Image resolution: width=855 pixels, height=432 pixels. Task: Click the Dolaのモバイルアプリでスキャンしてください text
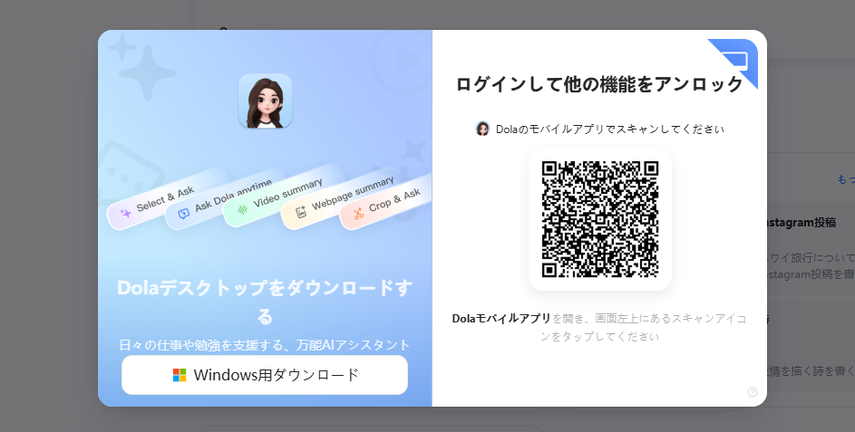tap(610, 129)
